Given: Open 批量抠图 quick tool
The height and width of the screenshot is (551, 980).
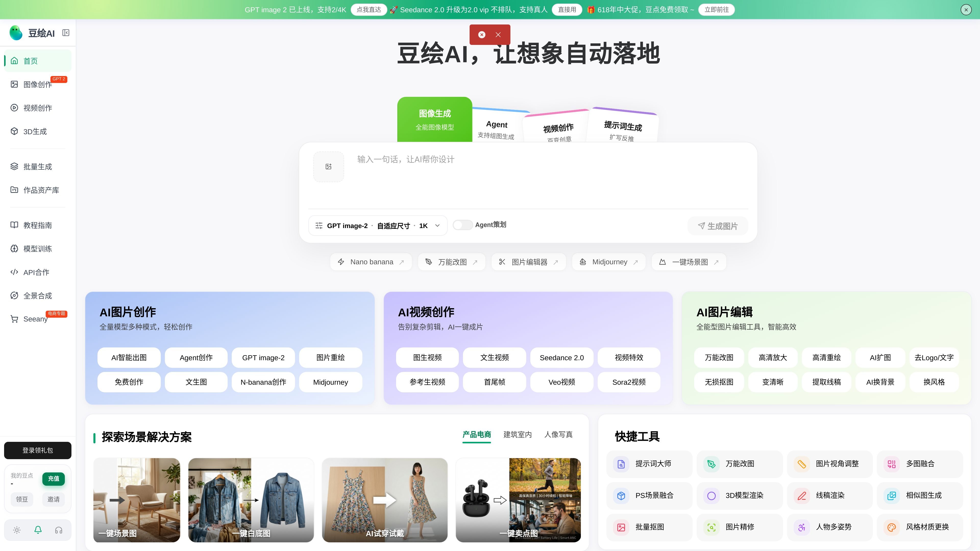Looking at the screenshot, I should (x=650, y=527).
